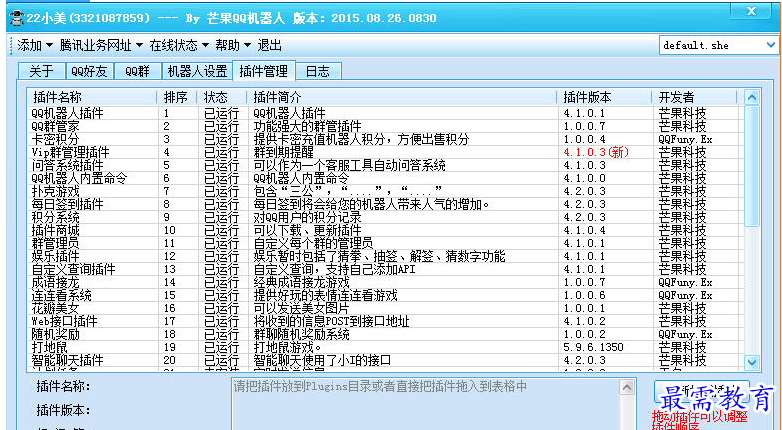Click the 对QQ用户的积分记录 description

[x=307, y=217]
